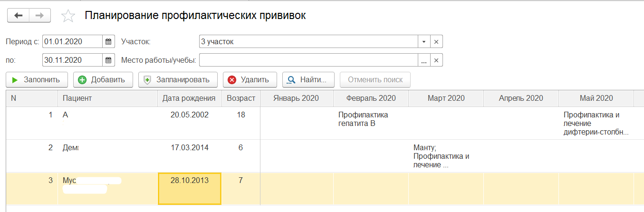This screenshot has width=644, height=212.
Task: Open search with 'Найти...' button
Action: click(x=308, y=80)
